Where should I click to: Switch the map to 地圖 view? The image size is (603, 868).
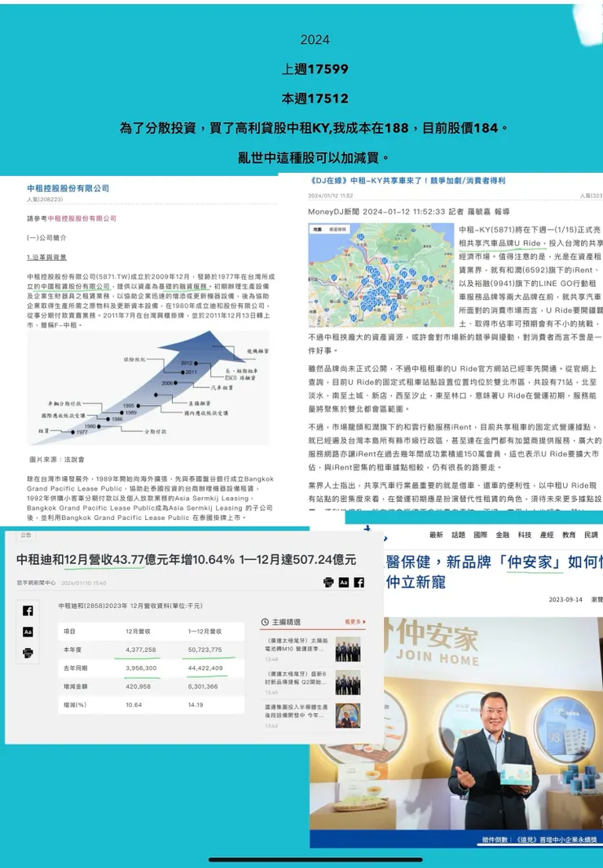click(318, 229)
